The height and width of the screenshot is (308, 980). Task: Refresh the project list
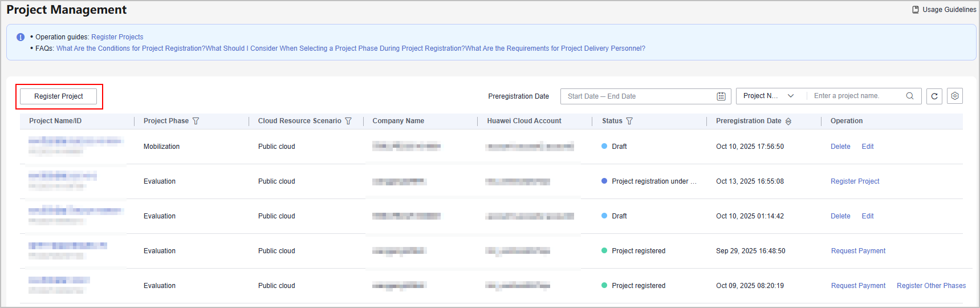point(934,96)
